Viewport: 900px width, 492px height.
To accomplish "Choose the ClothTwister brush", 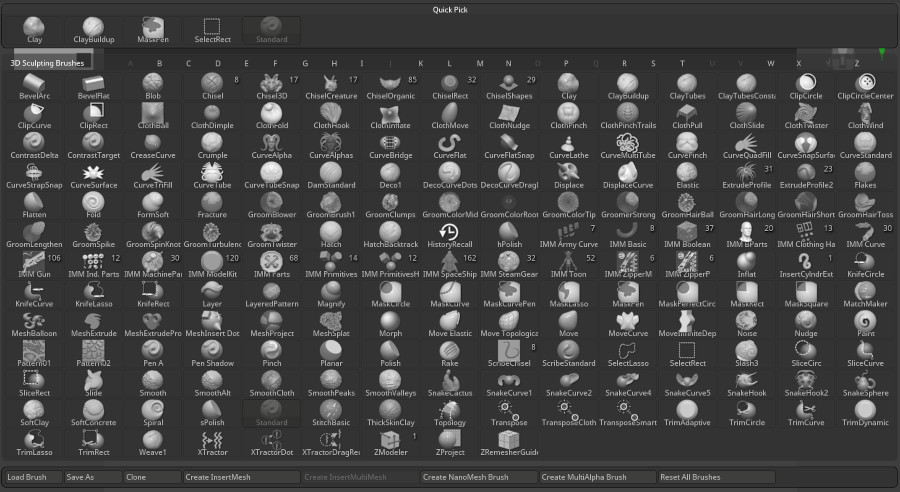I will [806, 117].
